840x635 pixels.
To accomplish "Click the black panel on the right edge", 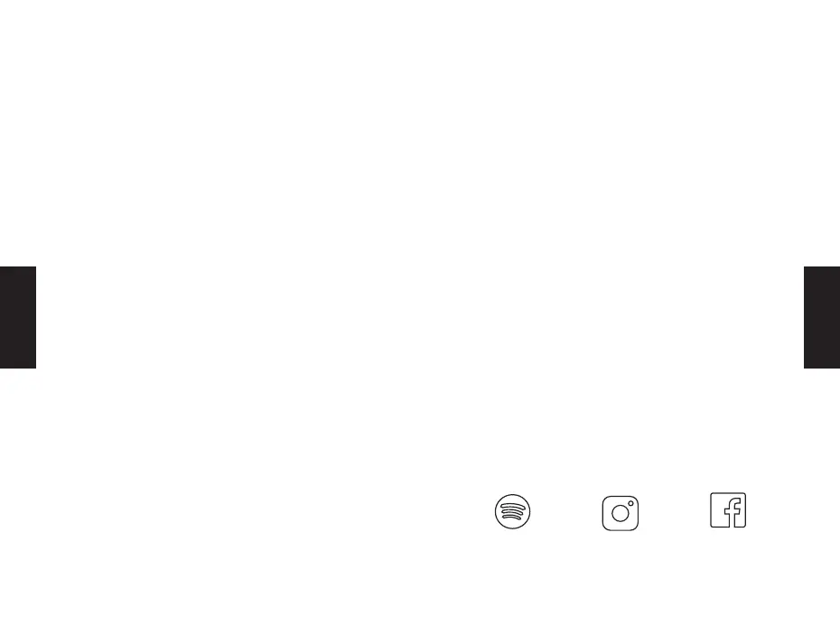I will tap(822, 317).
